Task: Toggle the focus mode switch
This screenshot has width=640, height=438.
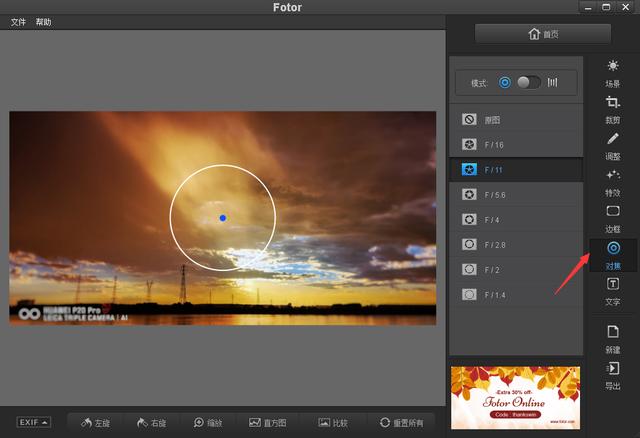Action: click(x=528, y=82)
